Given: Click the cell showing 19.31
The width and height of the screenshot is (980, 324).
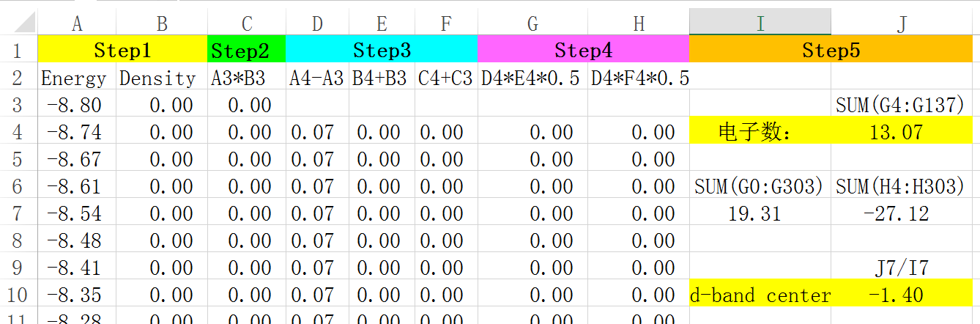Looking at the screenshot, I should point(760,214).
